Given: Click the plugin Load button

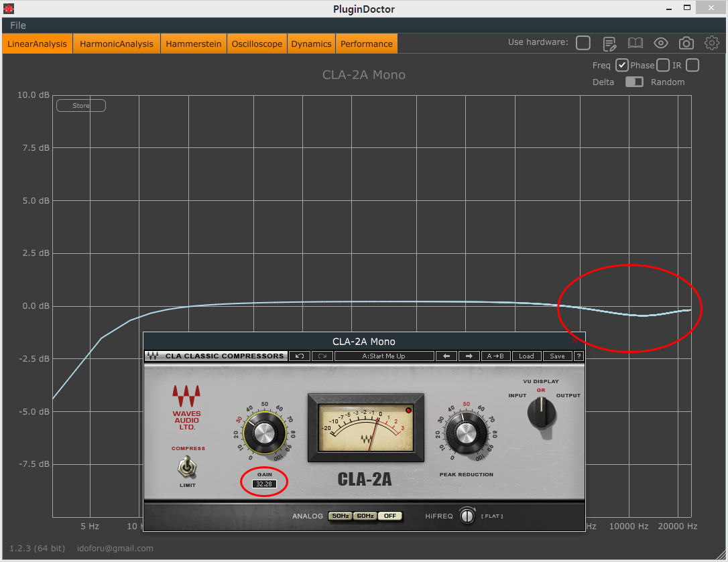Looking at the screenshot, I should click(x=526, y=356).
